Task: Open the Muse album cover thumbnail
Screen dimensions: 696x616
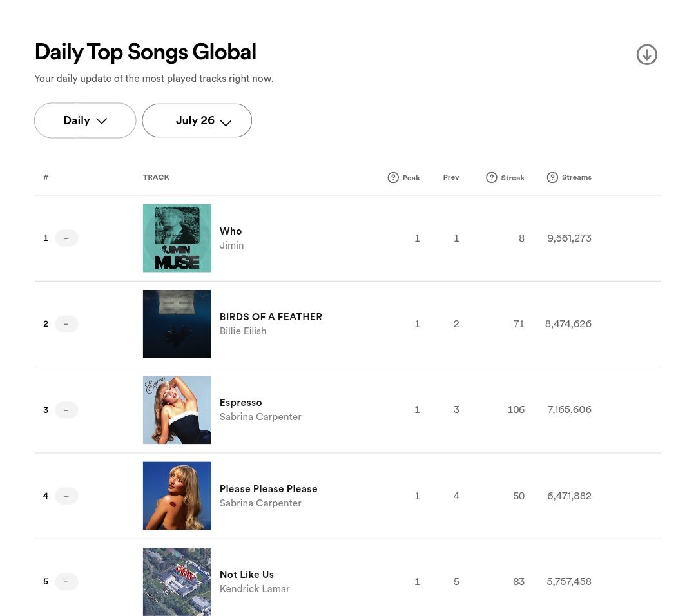Action: click(x=177, y=238)
